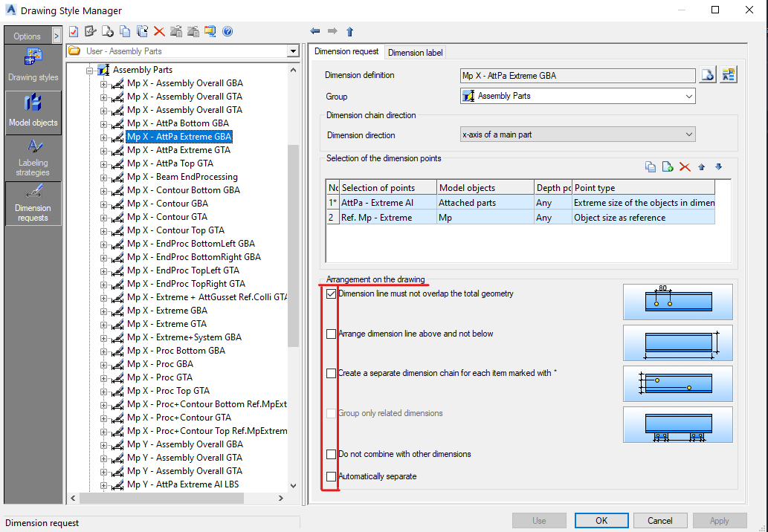The image size is (768, 532).
Task: Open the Group dropdown showing Assembly Parts
Action: (x=688, y=96)
